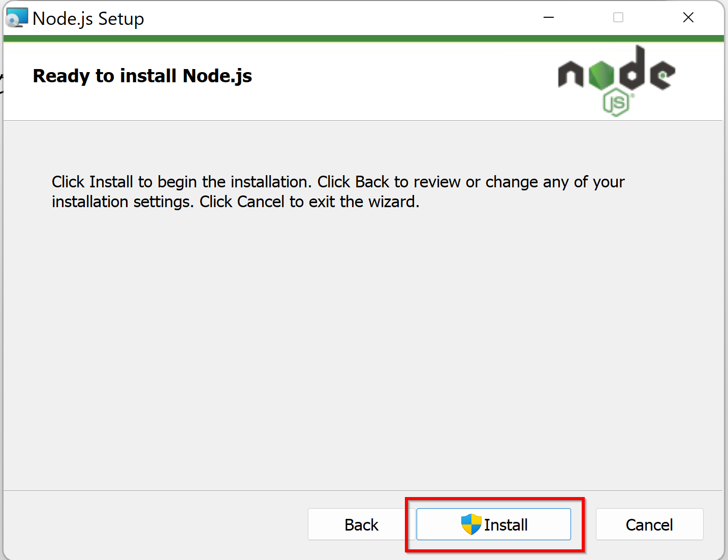Close the Node.js Setup window
The height and width of the screenshot is (560, 728).
[x=688, y=18]
